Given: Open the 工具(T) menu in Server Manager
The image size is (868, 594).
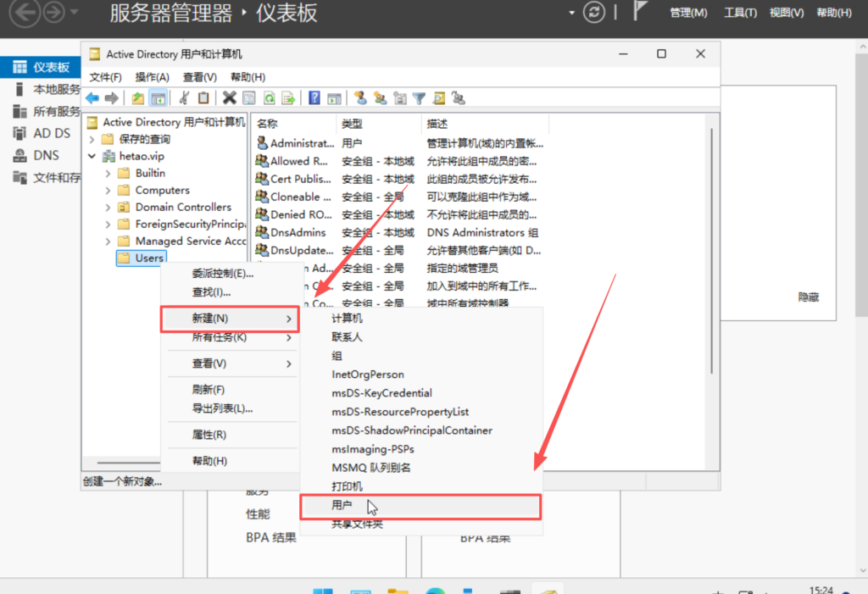Looking at the screenshot, I should (739, 13).
